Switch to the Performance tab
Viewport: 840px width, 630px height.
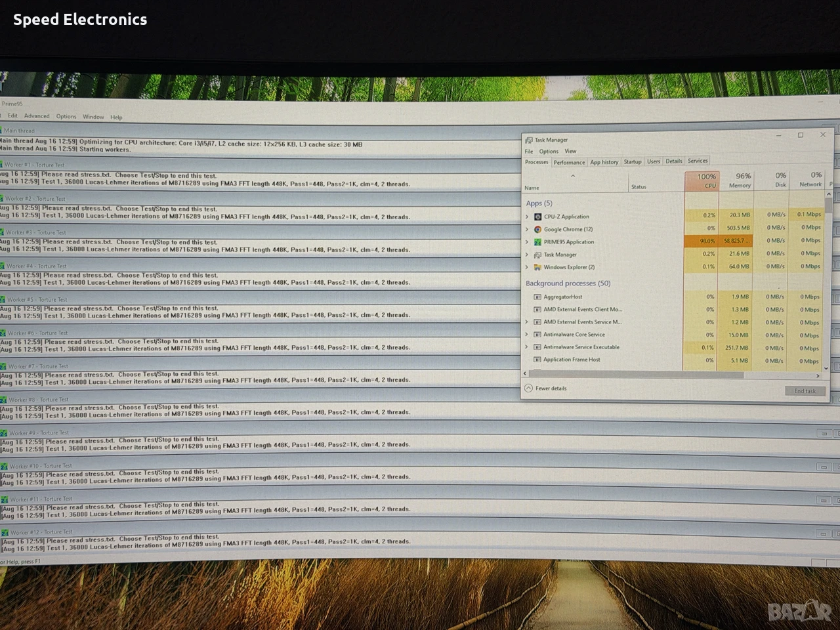569,162
